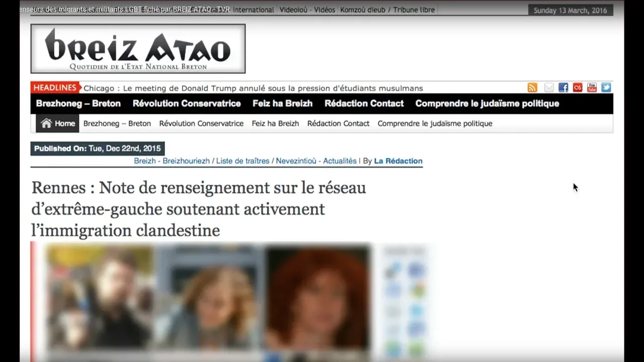This screenshot has width=644, height=362.
Task: Select Rédaction Contact in white submenu
Action: (x=339, y=123)
